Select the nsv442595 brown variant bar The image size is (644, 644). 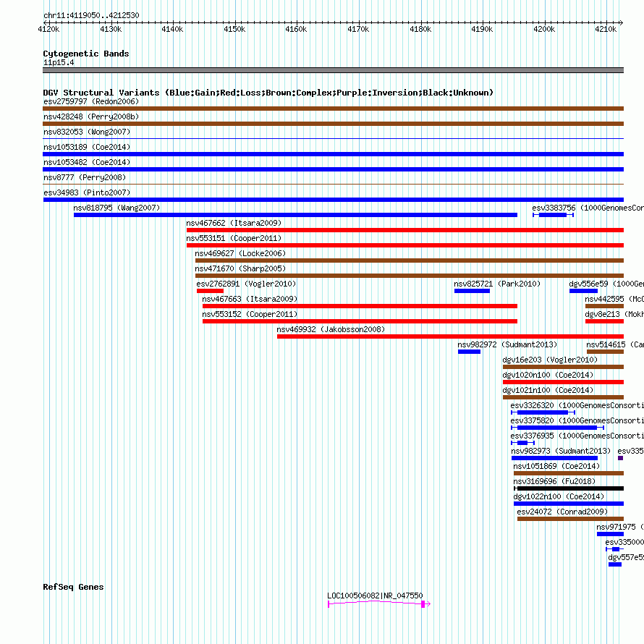[605, 306]
